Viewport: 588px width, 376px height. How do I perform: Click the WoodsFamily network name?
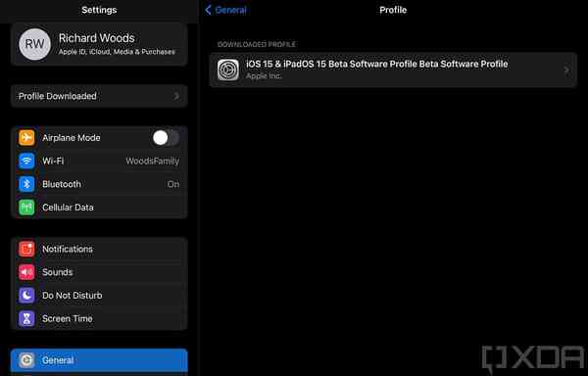[152, 161]
